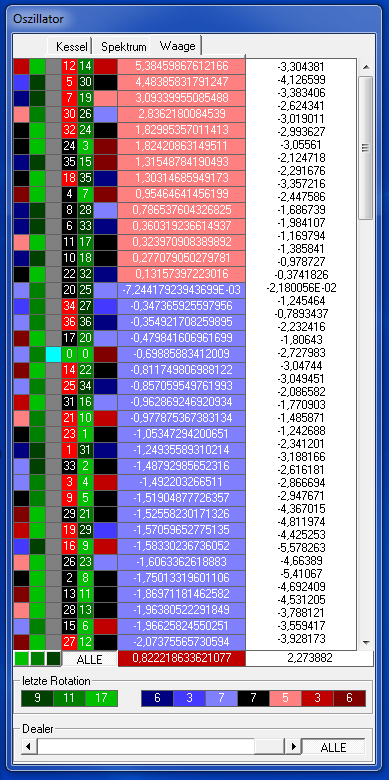Click the black rotation box showing 7
Screen dimensions: 389x780
tap(253, 698)
